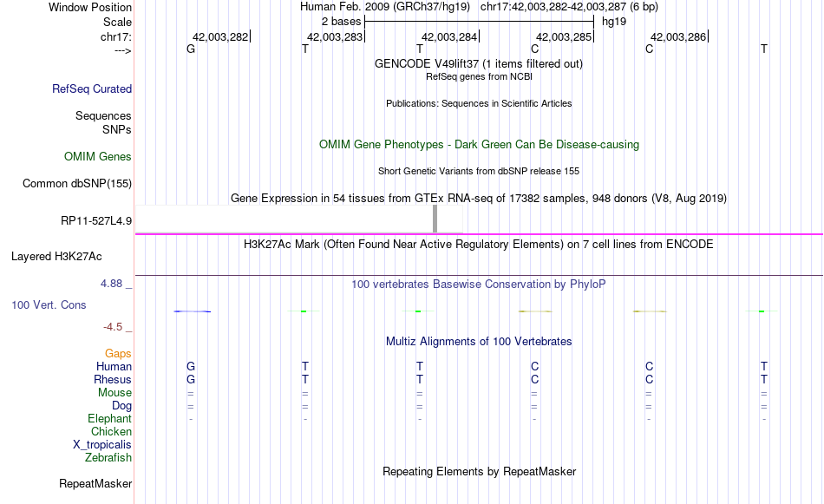Click the Window Position label

(90, 7)
